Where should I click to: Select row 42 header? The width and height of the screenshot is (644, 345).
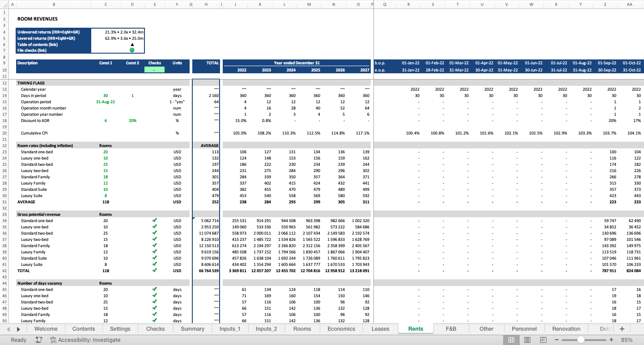4,271
